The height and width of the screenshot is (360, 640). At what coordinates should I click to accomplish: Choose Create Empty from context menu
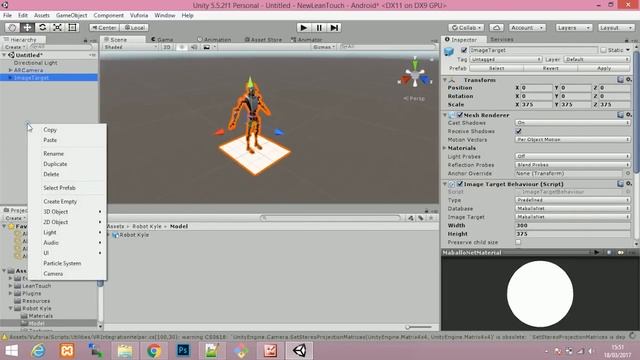pyautogui.click(x=60, y=201)
